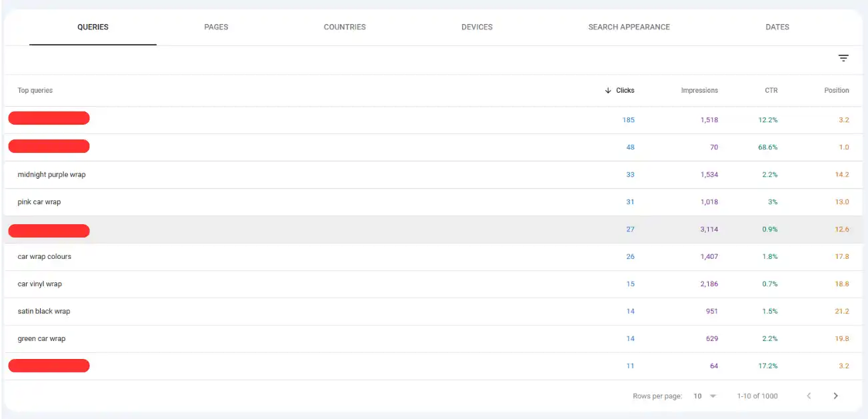868x419 pixels.
Task: Click the 31 clicks value
Action: coord(631,202)
